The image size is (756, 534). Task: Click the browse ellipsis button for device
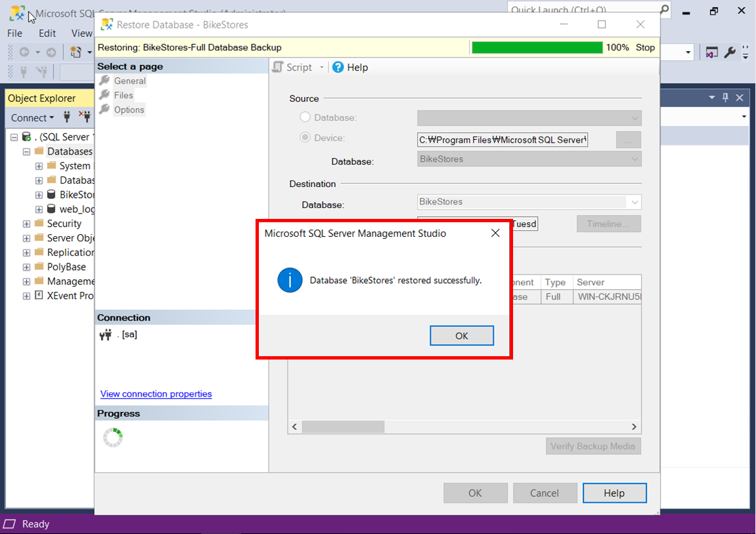click(x=629, y=140)
